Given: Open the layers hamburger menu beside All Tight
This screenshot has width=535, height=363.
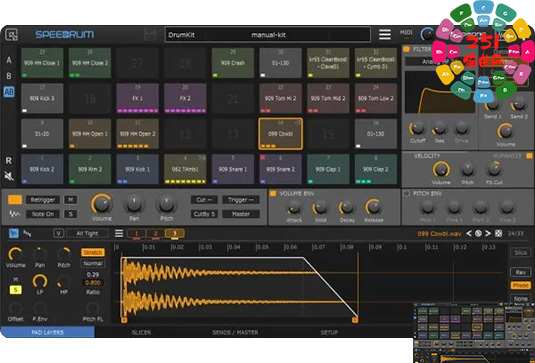Looking at the screenshot, I should (x=119, y=233).
